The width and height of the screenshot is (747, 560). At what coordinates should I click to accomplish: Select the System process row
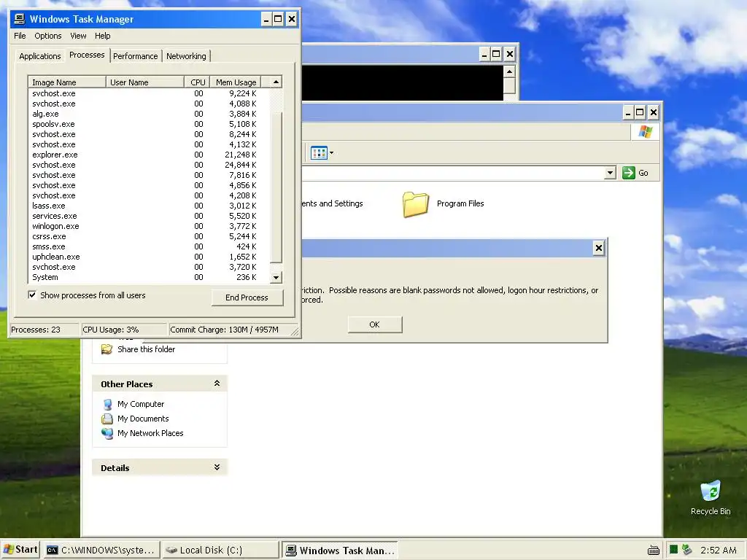(149, 277)
